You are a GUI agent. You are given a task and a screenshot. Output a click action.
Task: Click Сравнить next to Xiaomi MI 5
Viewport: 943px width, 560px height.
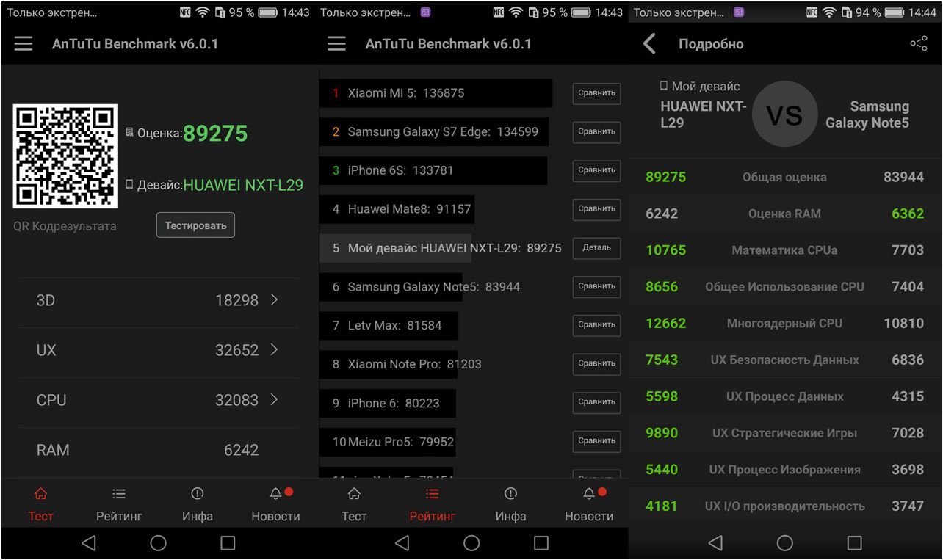point(596,93)
